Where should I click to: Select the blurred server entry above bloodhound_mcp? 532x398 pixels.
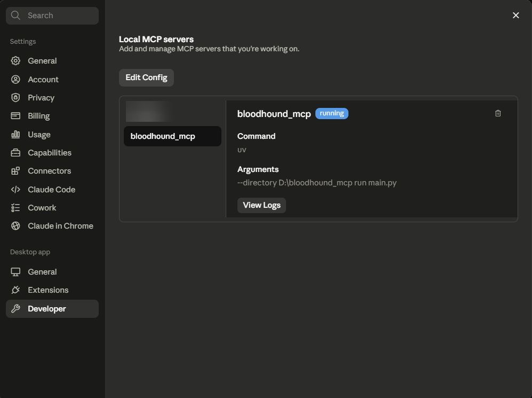tap(149, 111)
